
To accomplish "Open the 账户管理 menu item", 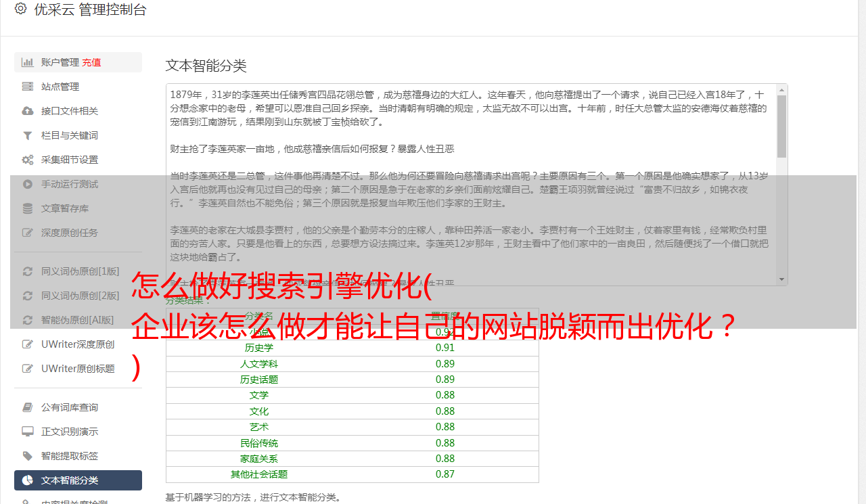I will (78, 62).
